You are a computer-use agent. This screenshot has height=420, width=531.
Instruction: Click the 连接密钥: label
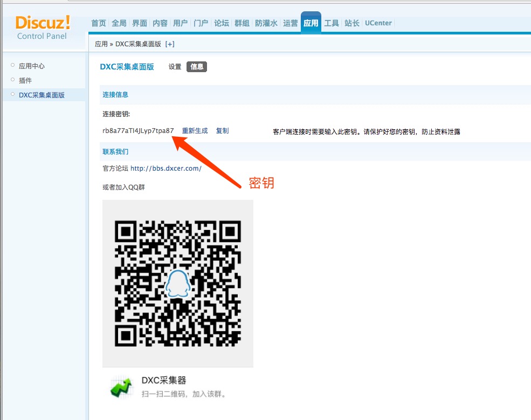[116, 114]
